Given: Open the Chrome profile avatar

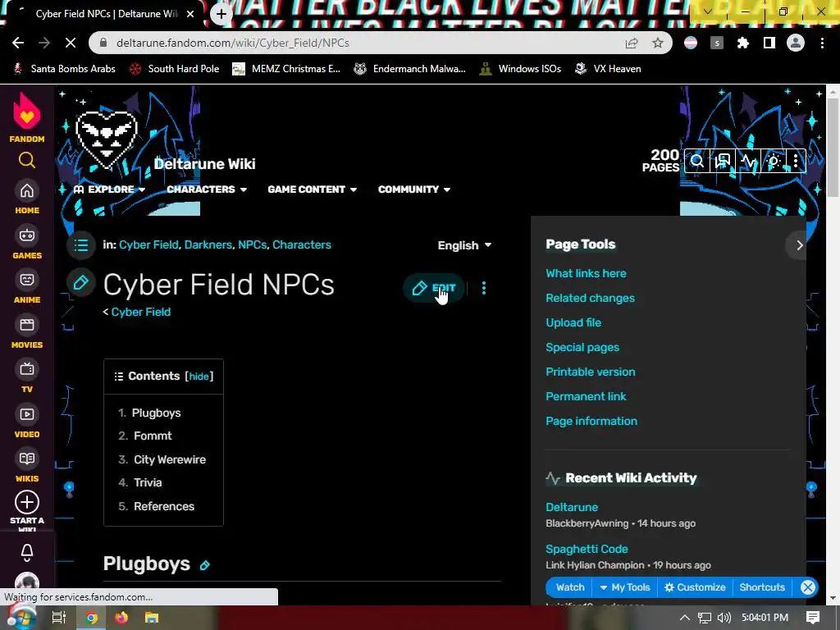Looking at the screenshot, I should pyautogui.click(x=796, y=43).
